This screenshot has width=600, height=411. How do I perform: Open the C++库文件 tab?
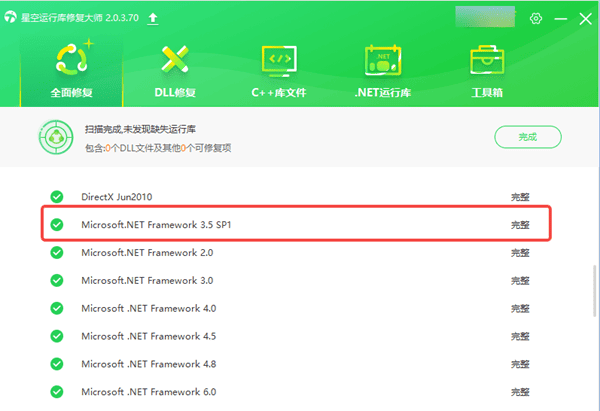click(279, 71)
